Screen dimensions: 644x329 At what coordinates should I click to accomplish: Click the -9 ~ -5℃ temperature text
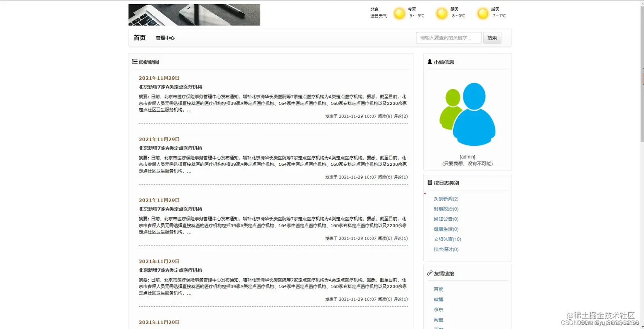click(416, 16)
